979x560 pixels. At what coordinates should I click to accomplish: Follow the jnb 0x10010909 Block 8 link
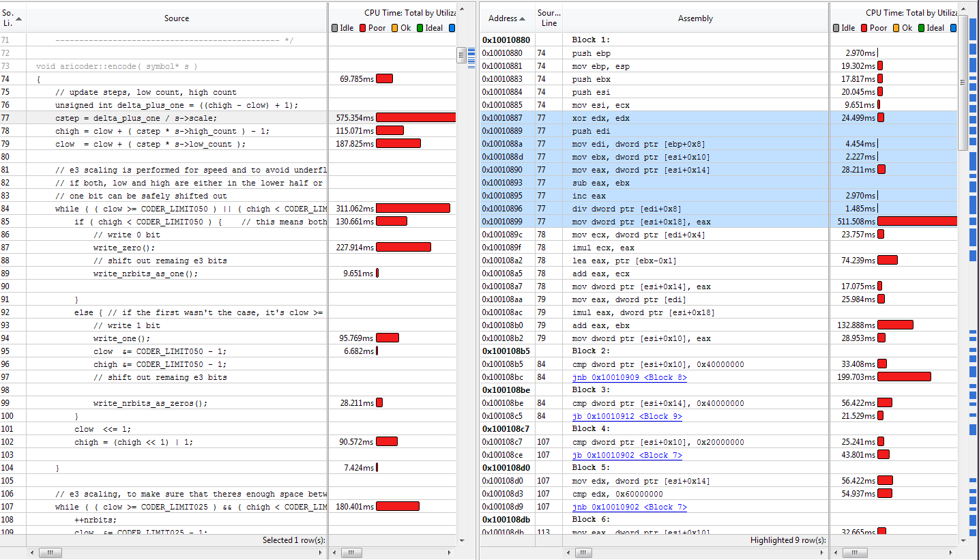(629, 377)
